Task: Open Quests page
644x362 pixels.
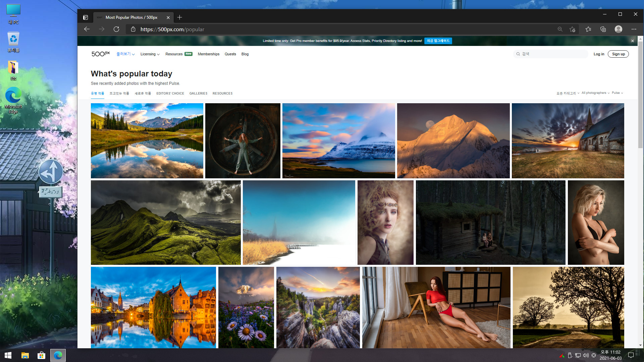Action: pyautogui.click(x=230, y=54)
